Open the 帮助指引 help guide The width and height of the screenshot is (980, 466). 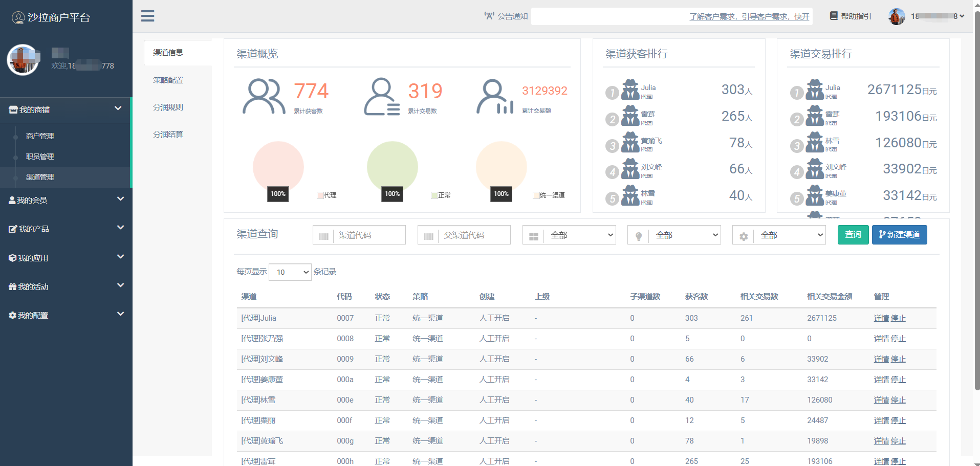coord(851,16)
